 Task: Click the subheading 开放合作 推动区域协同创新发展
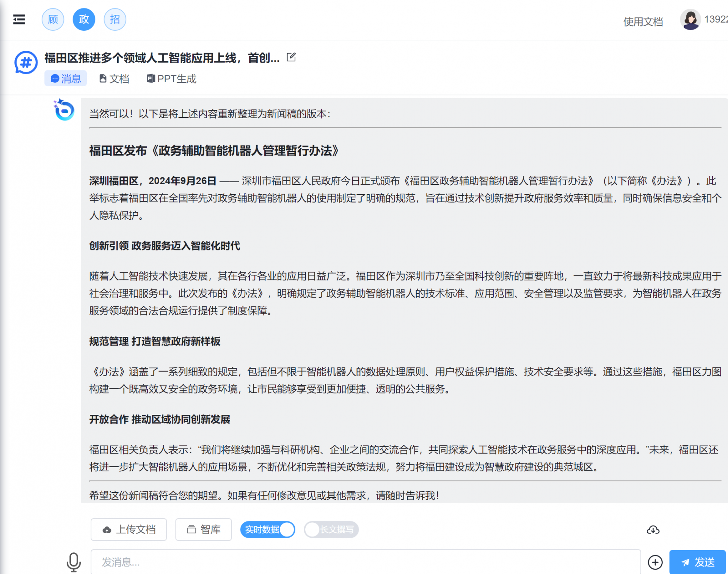[x=160, y=419]
